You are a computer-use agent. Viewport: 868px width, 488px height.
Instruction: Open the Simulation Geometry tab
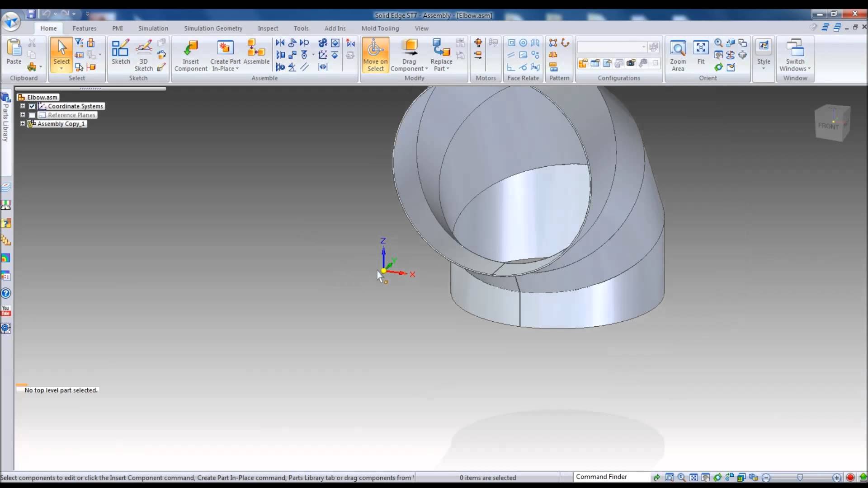(213, 28)
